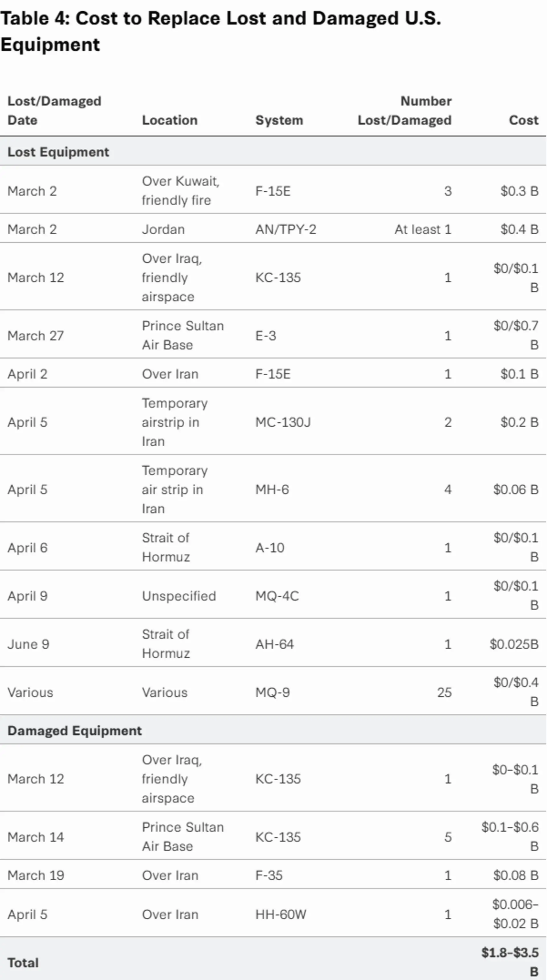Select the Location column header
Screen dimensions: 547x980
pos(170,120)
